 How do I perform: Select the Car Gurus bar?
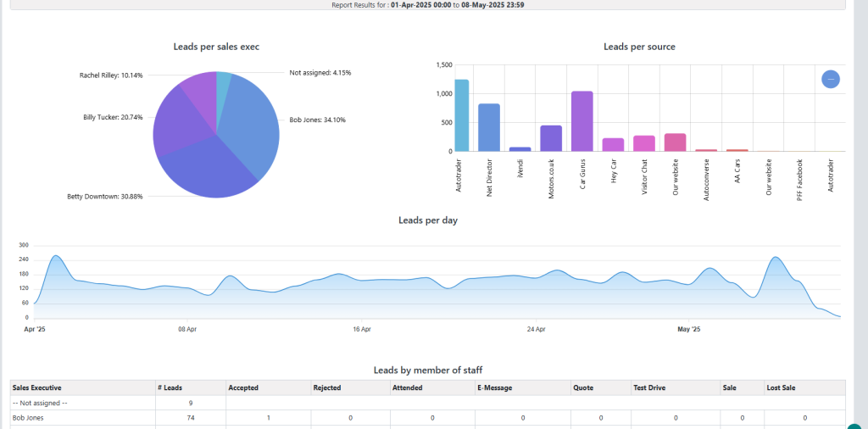click(x=581, y=121)
